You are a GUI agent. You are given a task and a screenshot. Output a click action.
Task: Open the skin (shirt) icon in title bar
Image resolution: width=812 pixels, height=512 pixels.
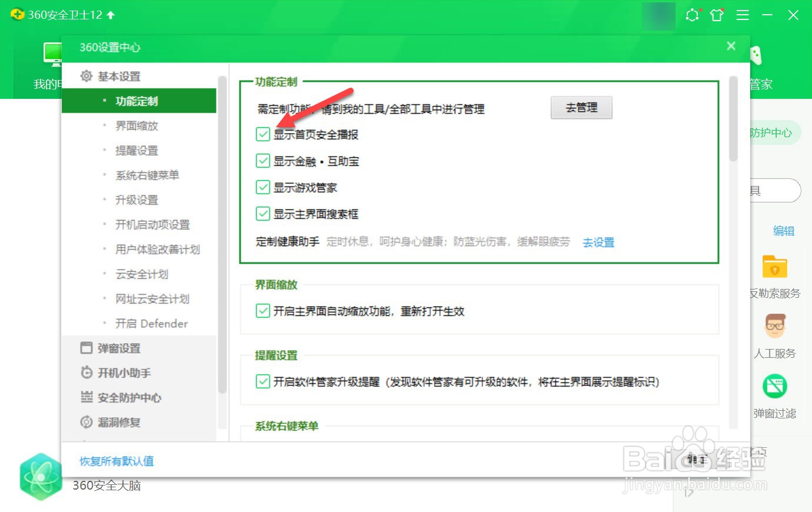pyautogui.click(x=717, y=15)
